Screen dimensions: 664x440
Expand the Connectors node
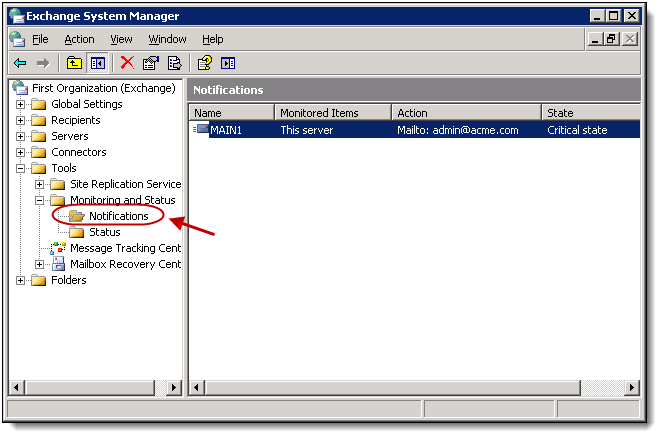(20, 152)
